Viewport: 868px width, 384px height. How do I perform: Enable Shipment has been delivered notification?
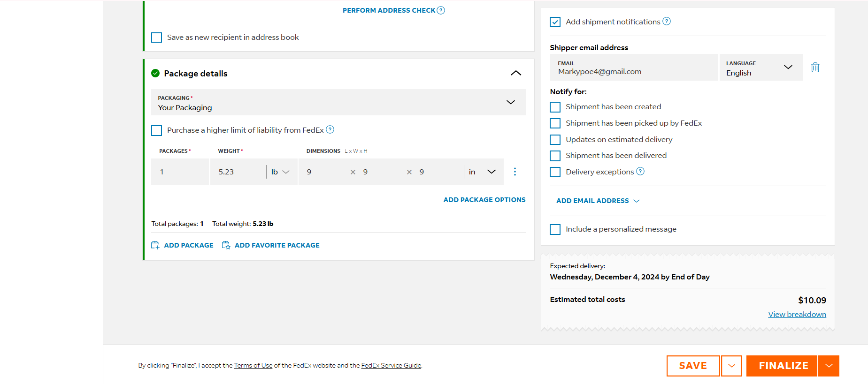[555, 156]
